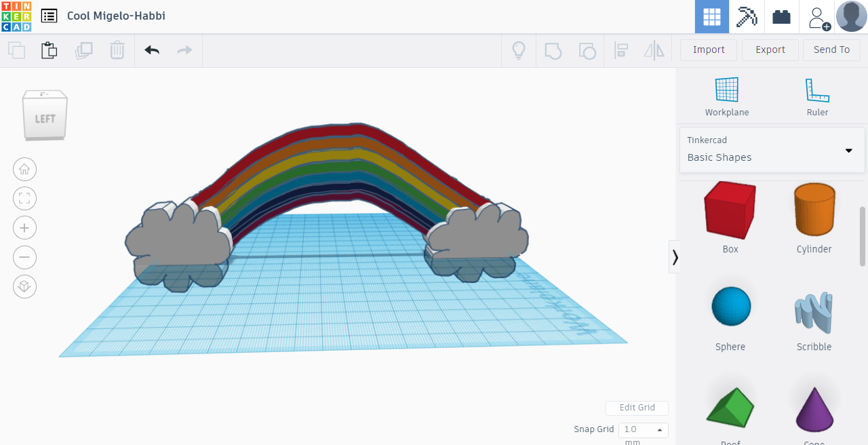Click the Export button

[770, 50]
